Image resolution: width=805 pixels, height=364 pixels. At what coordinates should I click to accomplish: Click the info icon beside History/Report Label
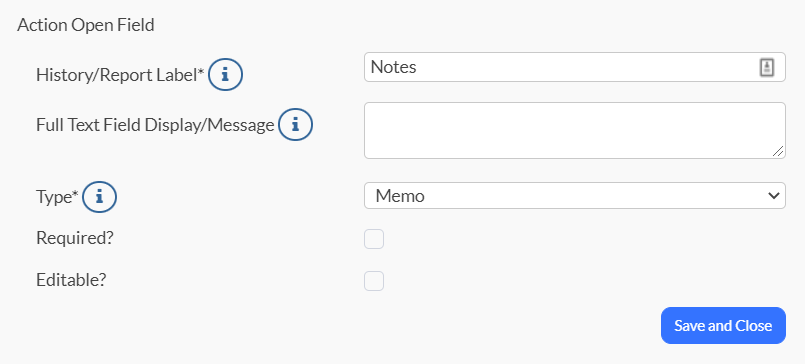225,74
